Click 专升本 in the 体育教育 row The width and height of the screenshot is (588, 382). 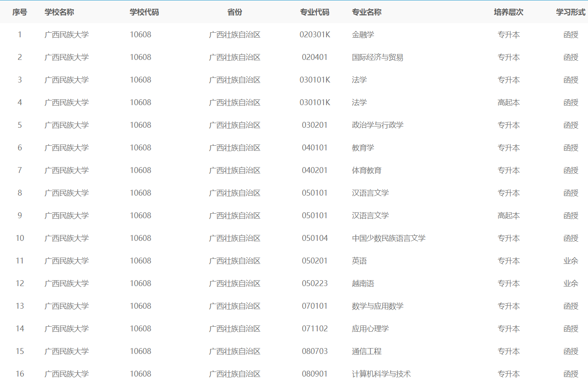click(509, 170)
